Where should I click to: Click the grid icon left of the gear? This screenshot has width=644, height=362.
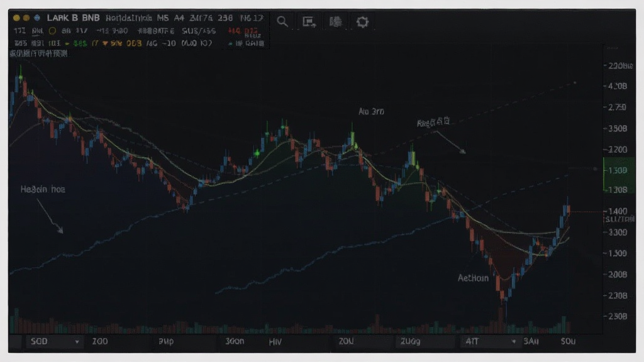coord(336,22)
